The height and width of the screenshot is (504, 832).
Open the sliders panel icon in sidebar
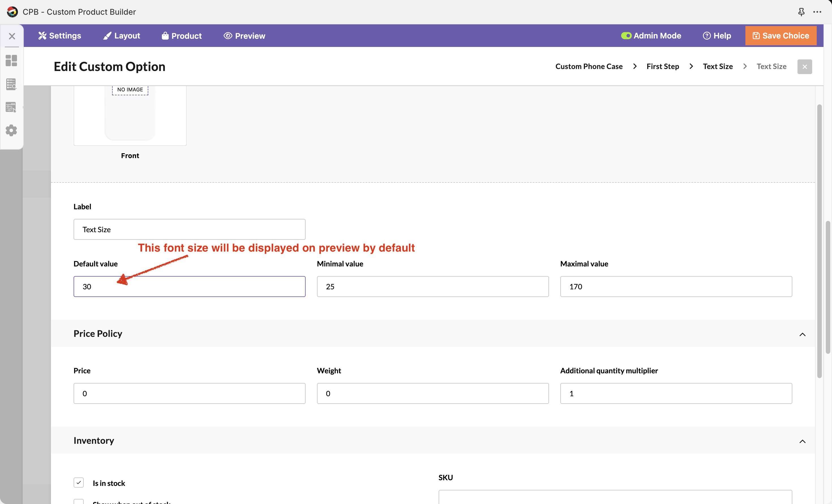click(11, 107)
